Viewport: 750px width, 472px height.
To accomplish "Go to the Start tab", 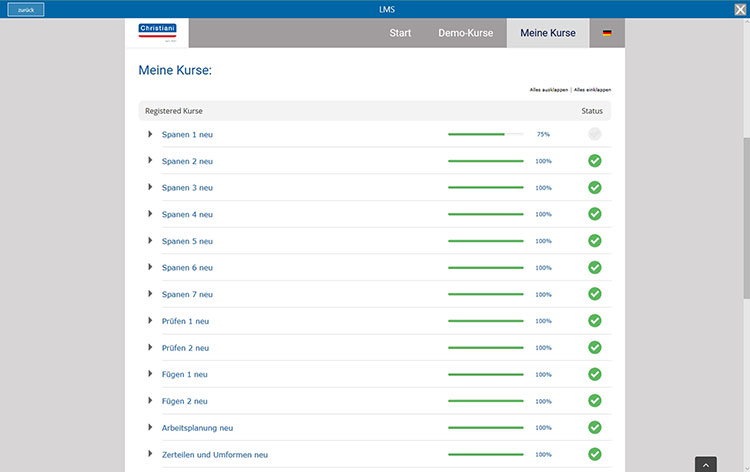I will click(400, 33).
